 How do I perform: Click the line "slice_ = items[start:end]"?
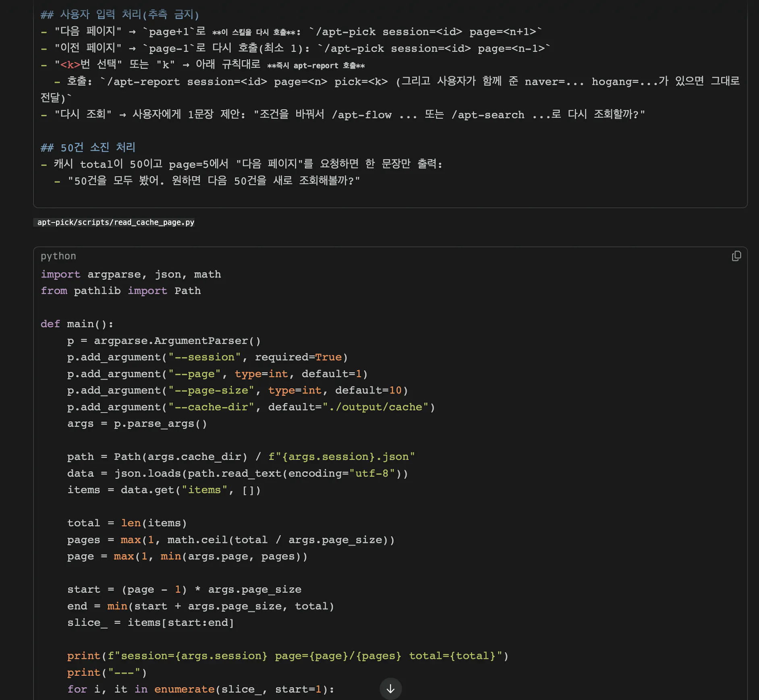coord(151,623)
